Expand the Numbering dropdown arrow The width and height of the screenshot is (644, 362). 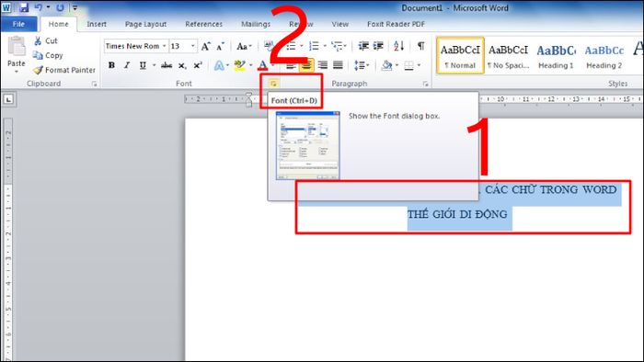point(325,46)
